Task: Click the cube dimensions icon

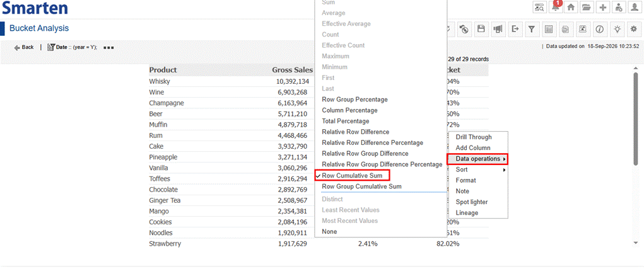Action: (566, 29)
